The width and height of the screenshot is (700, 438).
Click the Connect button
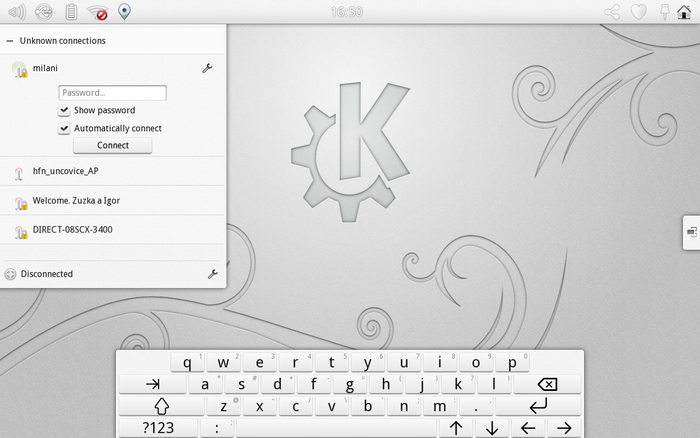tap(112, 146)
